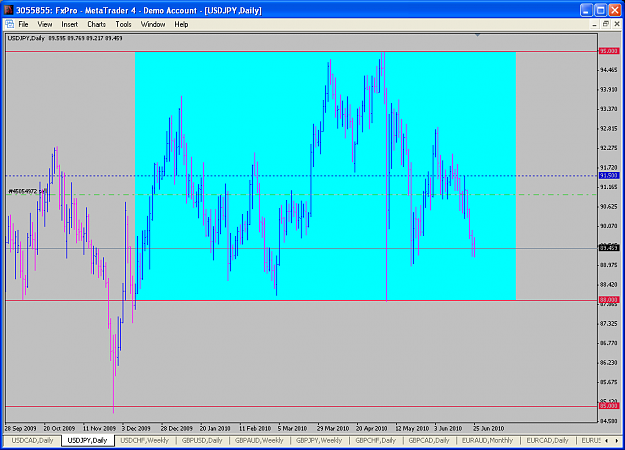The image size is (625, 450).
Task: Minimize the MetaTrader main window
Action: pyautogui.click(x=586, y=10)
